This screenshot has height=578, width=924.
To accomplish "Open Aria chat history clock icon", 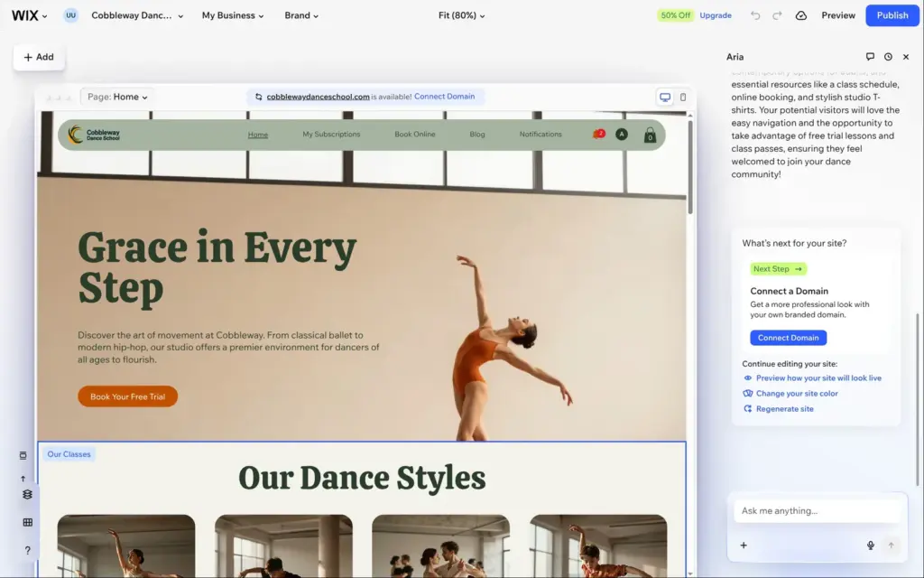I will (888, 57).
